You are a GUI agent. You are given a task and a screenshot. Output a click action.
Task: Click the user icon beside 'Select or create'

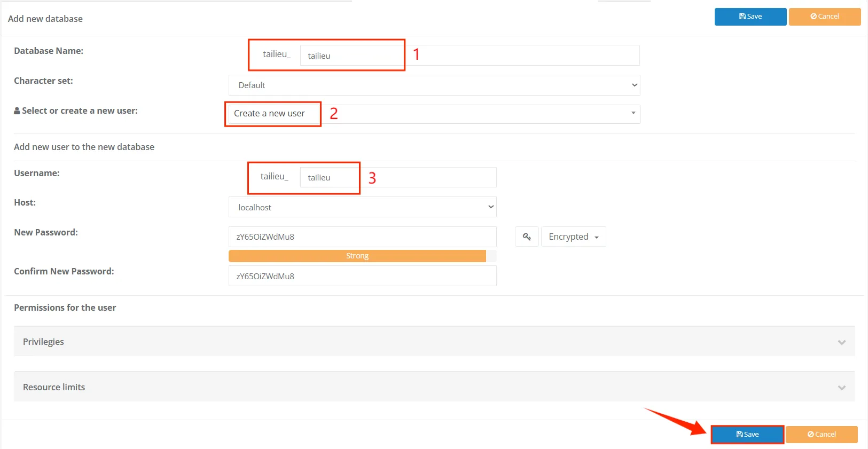coord(17,111)
